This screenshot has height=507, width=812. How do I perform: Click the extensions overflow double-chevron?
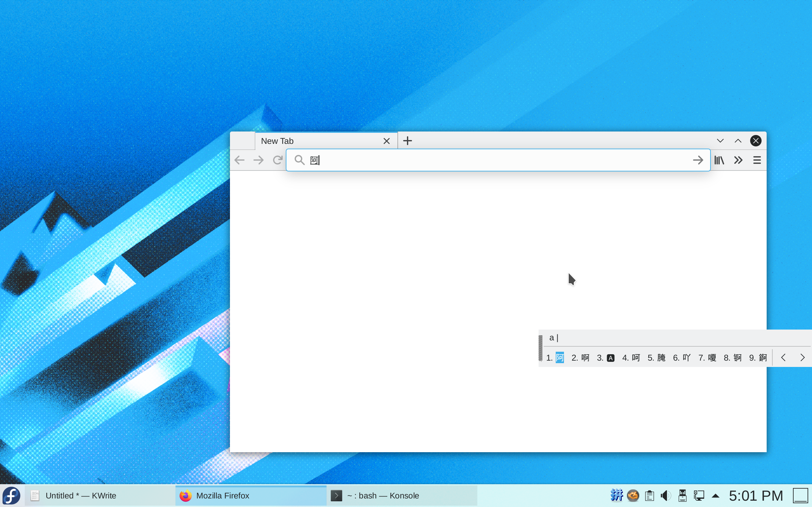(x=737, y=160)
